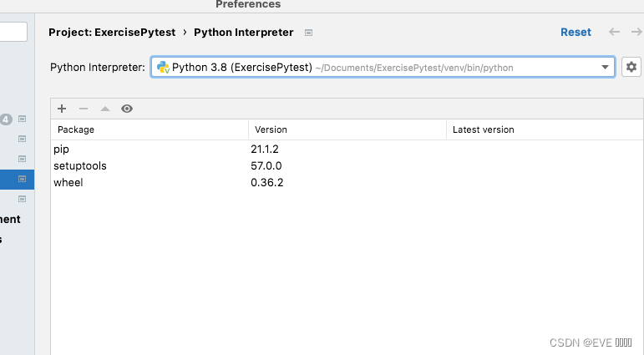Viewport: 644px width, 355px height.
Task: Click the Latest version column header
Action: tap(543, 129)
